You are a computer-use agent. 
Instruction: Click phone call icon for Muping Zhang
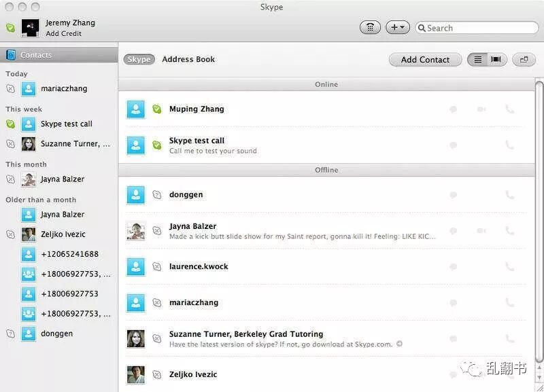coord(509,109)
